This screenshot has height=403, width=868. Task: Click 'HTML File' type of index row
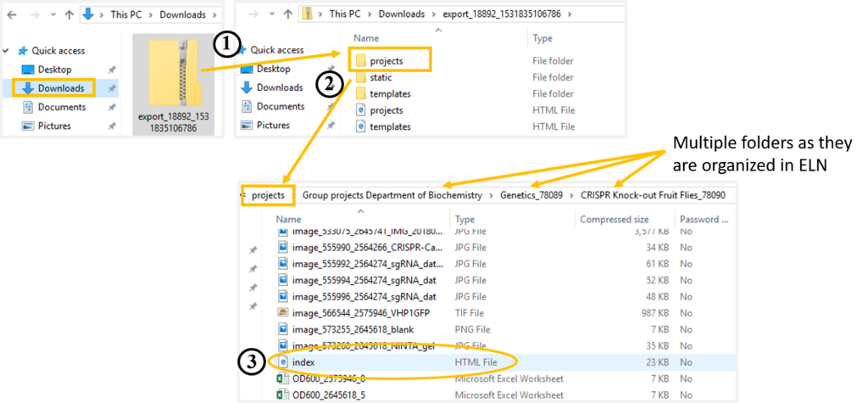pos(476,362)
